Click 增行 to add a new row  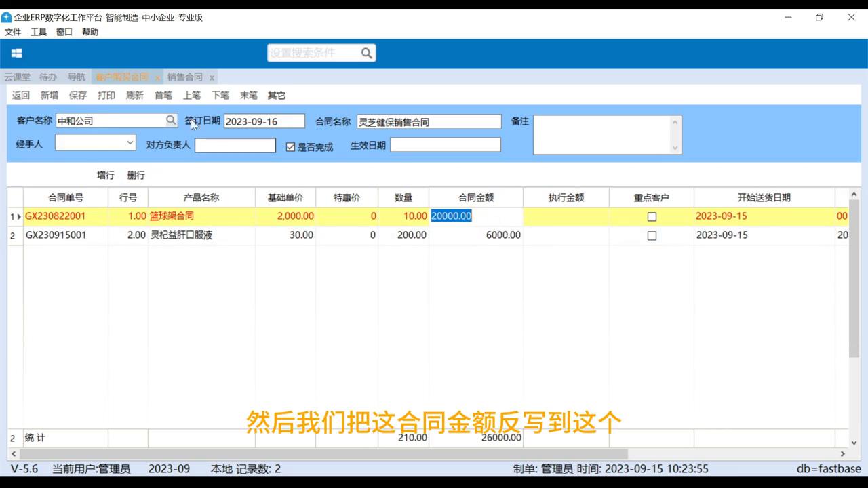[x=105, y=175]
